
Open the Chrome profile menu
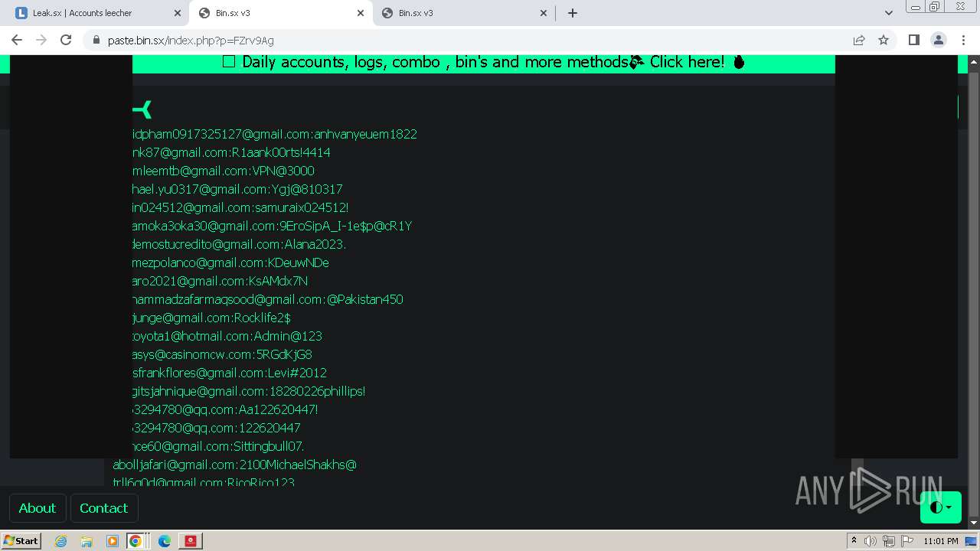(938, 40)
